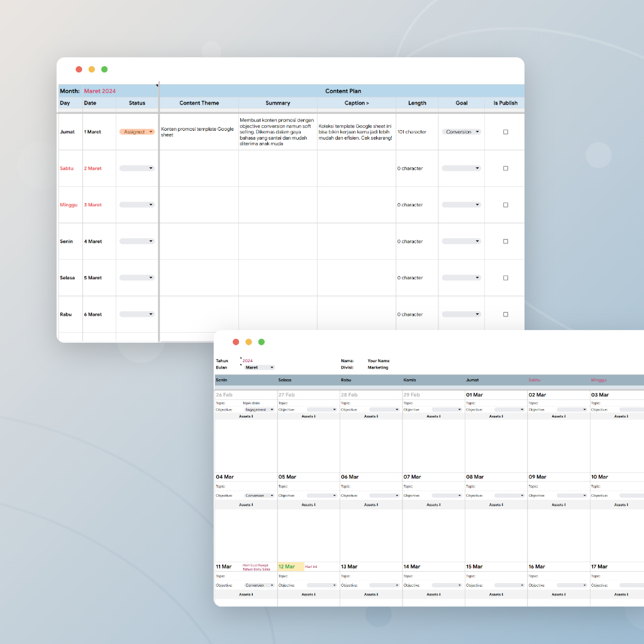Toggle the Is Publish checkbox for 3 Maret

click(505, 204)
